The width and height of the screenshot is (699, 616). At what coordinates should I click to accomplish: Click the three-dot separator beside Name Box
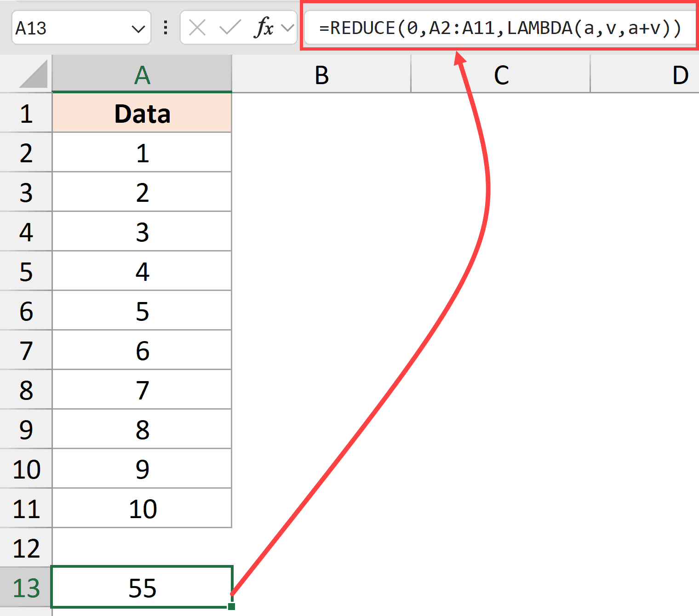[165, 28]
